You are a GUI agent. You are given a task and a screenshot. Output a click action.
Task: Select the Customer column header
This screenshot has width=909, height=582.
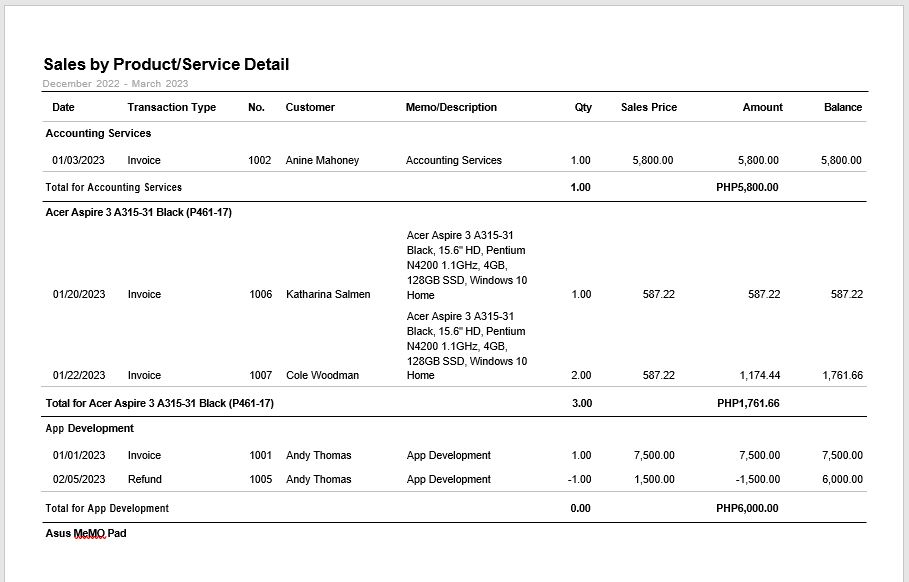310,107
